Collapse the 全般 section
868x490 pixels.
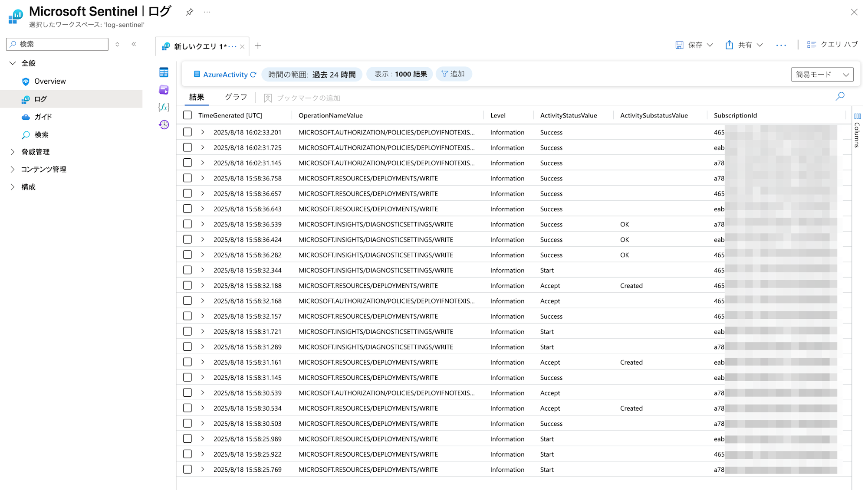13,63
